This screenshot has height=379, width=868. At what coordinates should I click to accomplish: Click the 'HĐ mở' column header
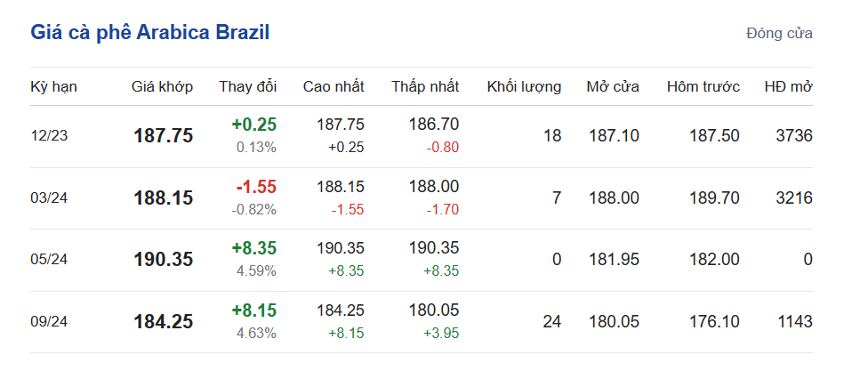coord(788,86)
